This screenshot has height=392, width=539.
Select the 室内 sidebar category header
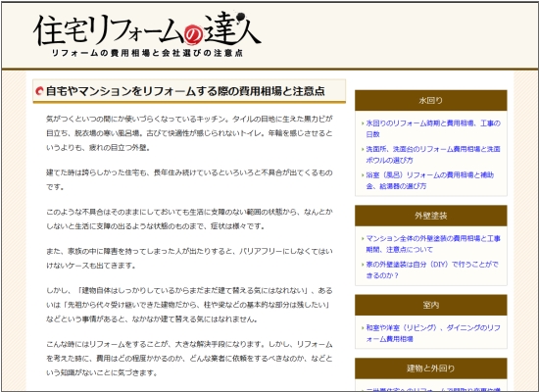pyautogui.click(x=431, y=305)
